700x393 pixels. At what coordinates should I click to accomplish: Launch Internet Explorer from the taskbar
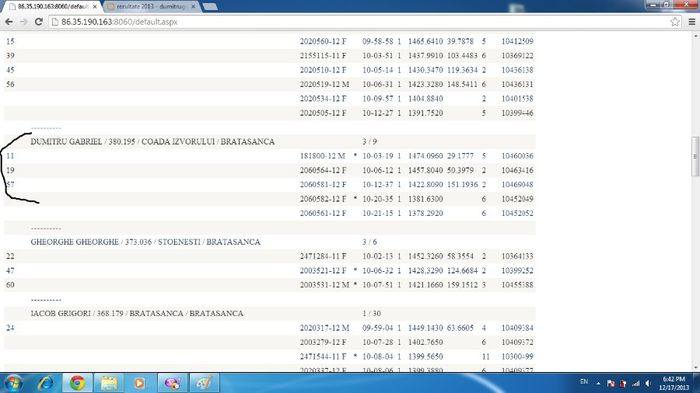pyautogui.click(x=46, y=383)
